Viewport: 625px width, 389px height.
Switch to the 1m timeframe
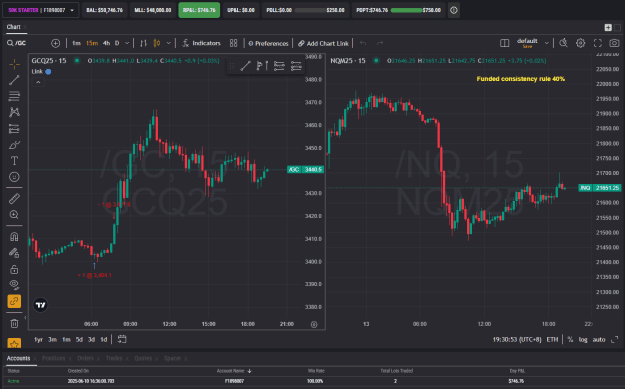click(77, 43)
